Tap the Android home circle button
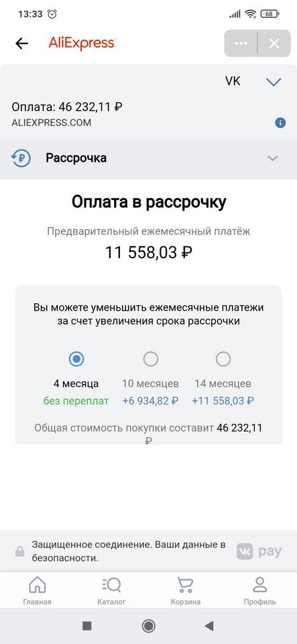297x644 pixels. [x=149, y=626]
